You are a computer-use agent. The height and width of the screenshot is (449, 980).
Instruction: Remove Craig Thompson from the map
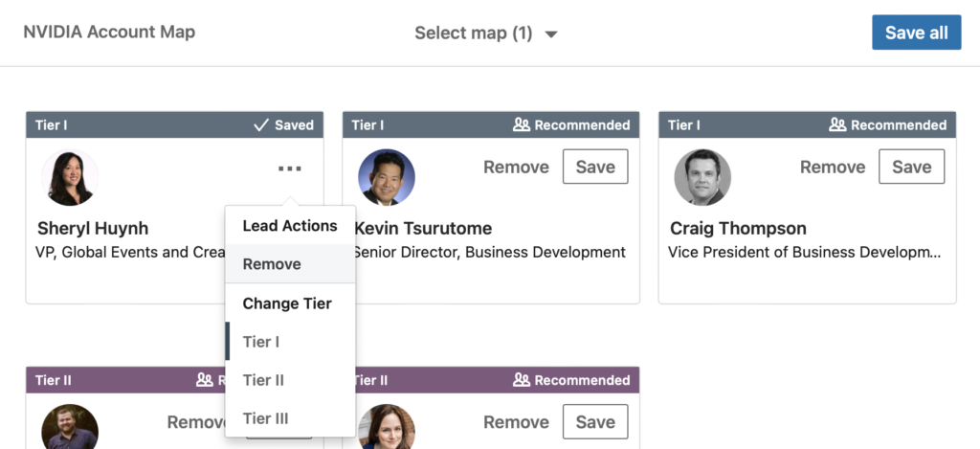coord(832,167)
